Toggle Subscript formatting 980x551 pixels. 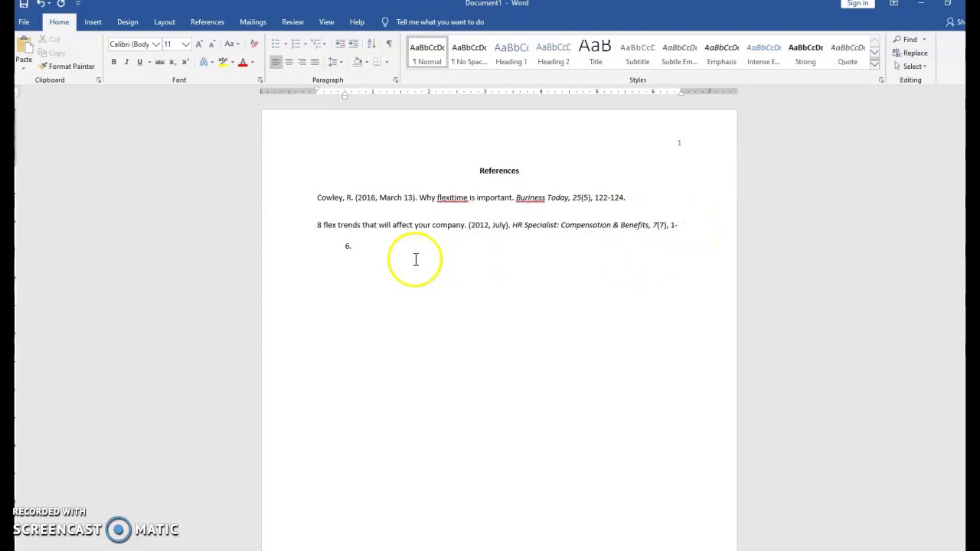(x=172, y=62)
